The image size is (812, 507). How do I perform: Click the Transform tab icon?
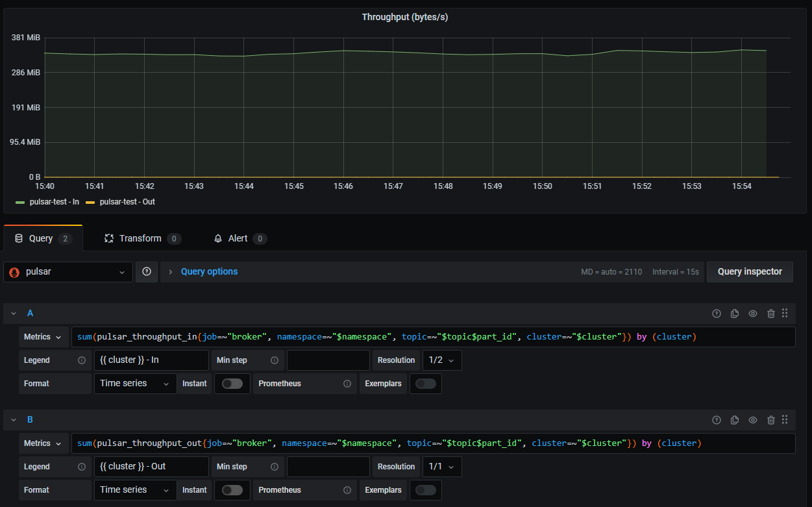pyautogui.click(x=109, y=238)
